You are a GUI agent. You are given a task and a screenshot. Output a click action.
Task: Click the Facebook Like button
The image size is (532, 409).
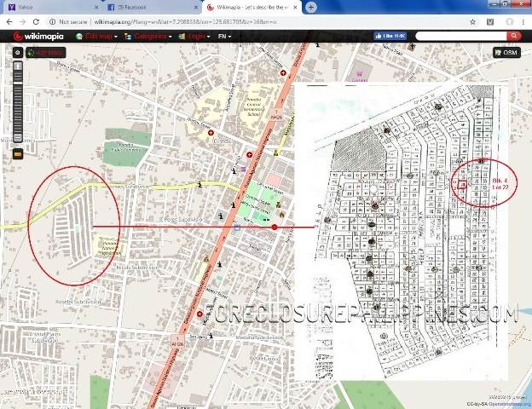click(x=390, y=37)
